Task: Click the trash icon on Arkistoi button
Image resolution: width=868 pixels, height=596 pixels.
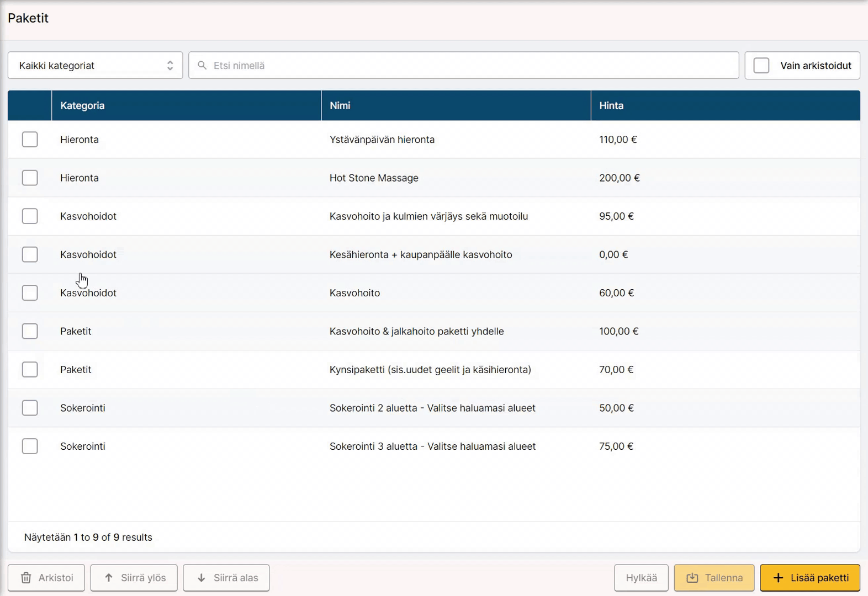Action: (x=26, y=578)
